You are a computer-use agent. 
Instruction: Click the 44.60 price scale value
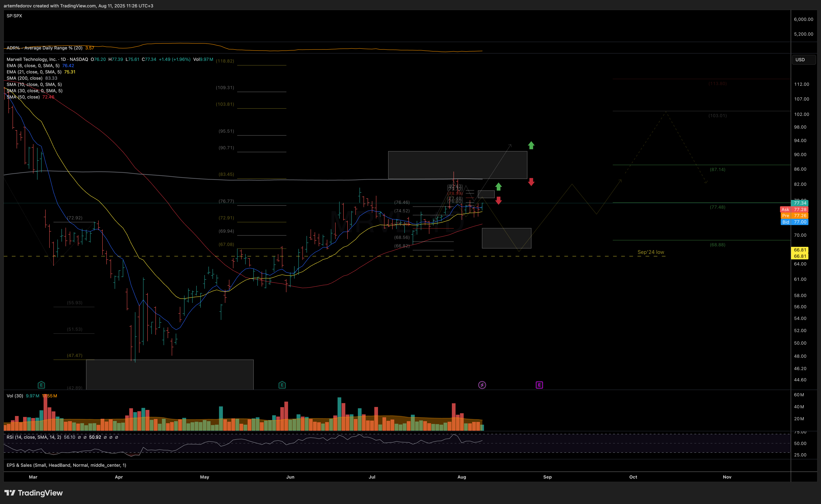[x=800, y=380]
